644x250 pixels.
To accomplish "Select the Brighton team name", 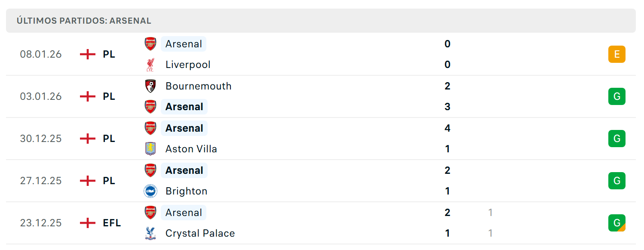I will [x=186, y=191].
